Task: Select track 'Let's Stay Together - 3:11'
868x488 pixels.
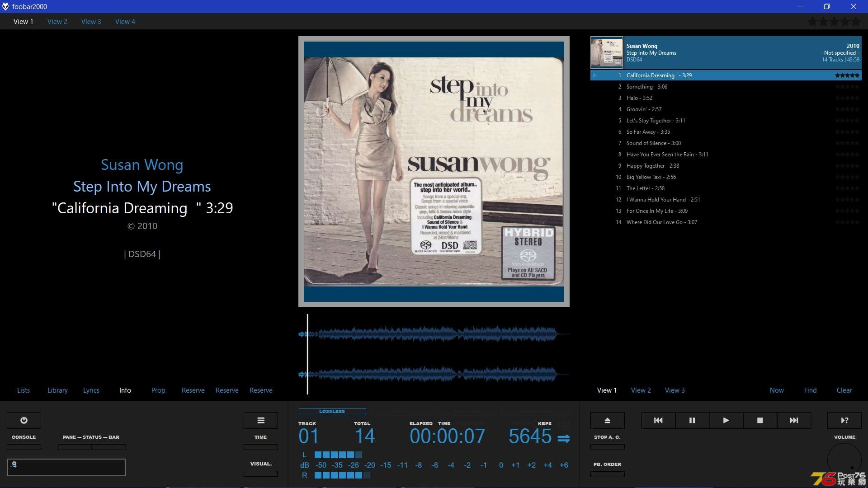Action: click(726, 121)
